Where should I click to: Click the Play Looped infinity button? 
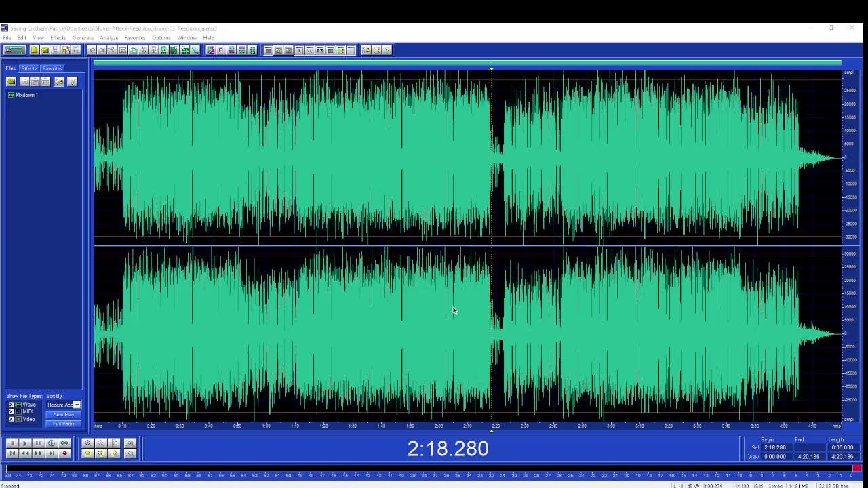click(64, 443)
